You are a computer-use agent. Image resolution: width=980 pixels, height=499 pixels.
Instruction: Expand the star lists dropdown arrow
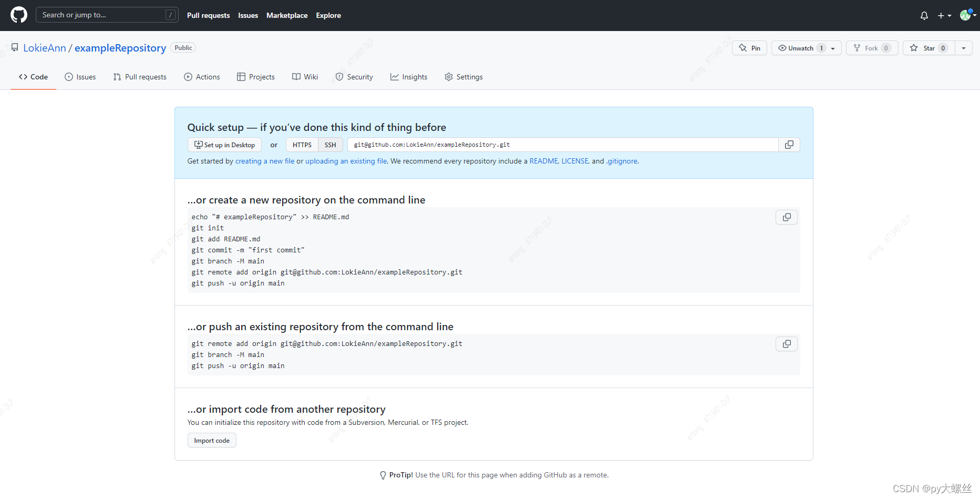[x=964, y=48]
